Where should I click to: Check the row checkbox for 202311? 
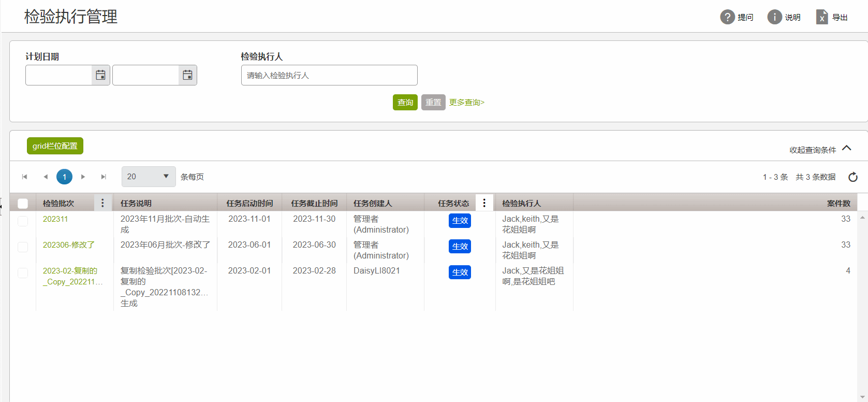tap(23, 221)
